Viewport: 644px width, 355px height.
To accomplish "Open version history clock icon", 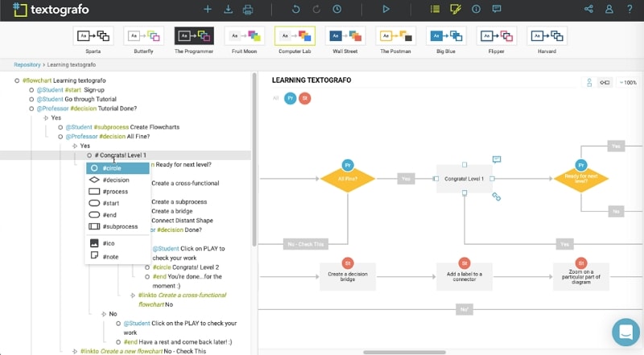I will (336, 9).
